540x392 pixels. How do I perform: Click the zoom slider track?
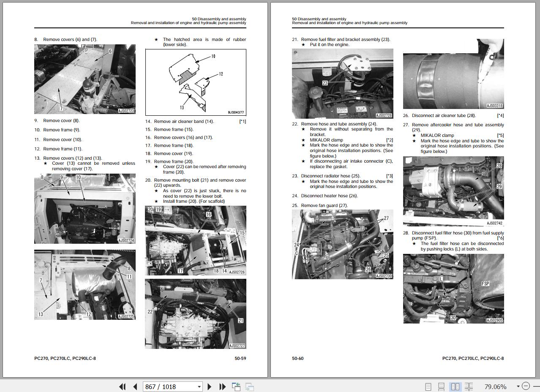click(536, 386)
